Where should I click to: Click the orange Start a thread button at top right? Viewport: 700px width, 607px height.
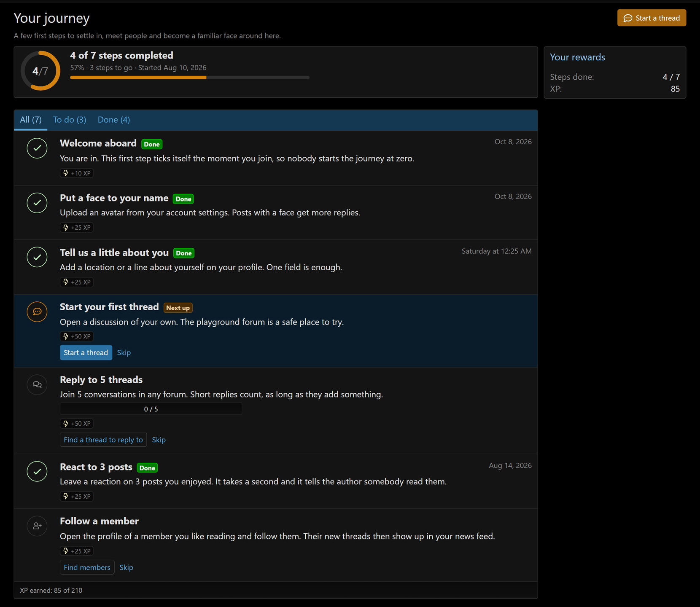pos(652,18)
